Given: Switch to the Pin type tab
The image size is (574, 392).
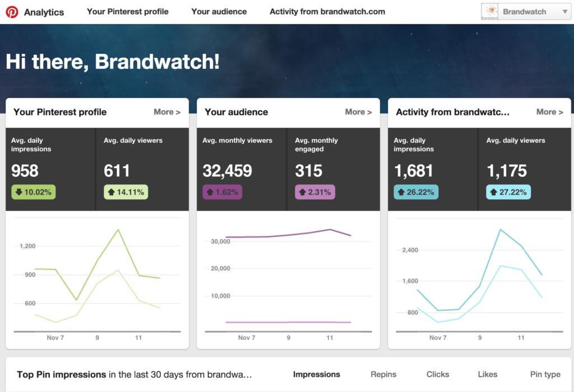Looking at the screenshot, I should (545, 374).
